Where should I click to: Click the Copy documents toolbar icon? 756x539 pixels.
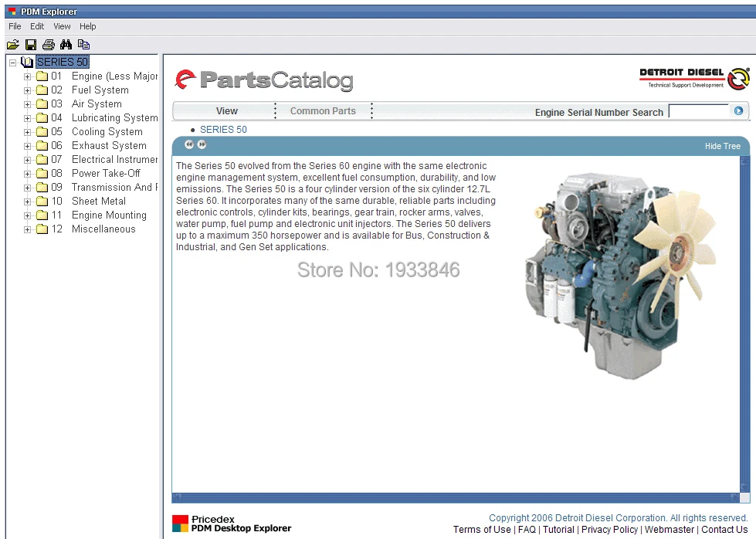[83, 45]
